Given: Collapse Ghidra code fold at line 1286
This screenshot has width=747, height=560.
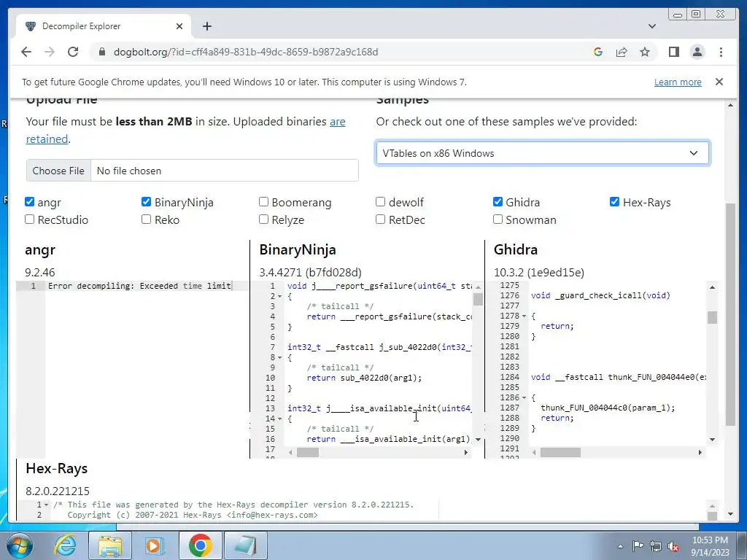Looking at the screenshot, I should 524,397.
